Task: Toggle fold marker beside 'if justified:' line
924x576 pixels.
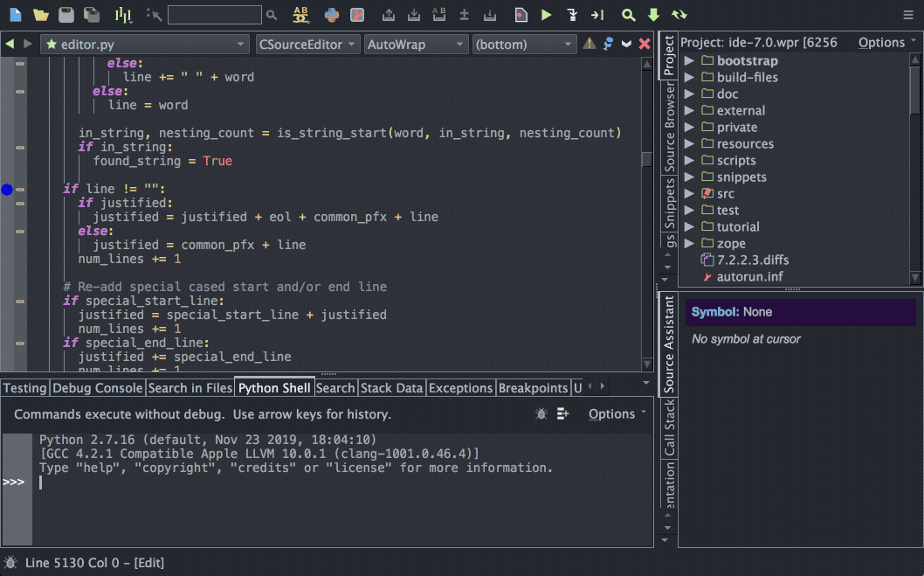Action: [20, 203]
